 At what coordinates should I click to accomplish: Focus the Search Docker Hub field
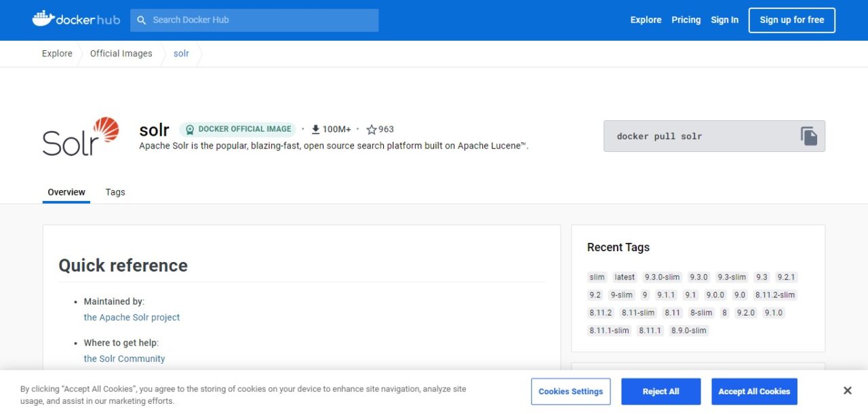(254, 20)
